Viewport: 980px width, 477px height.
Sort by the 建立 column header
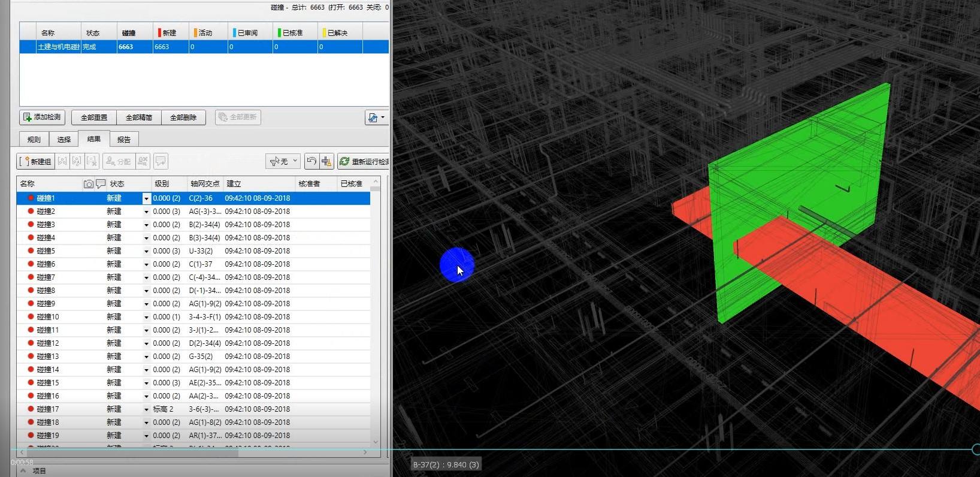tap(259, 184)
